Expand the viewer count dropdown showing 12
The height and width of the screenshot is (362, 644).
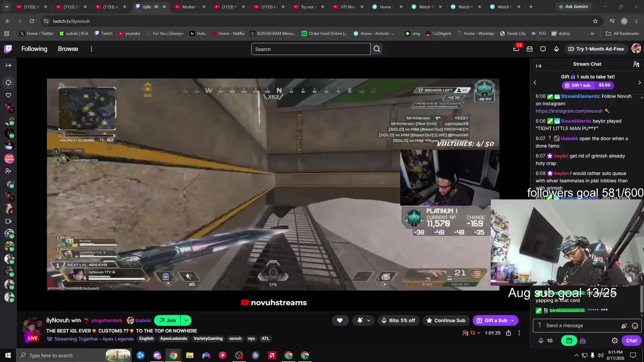point(471,333)
